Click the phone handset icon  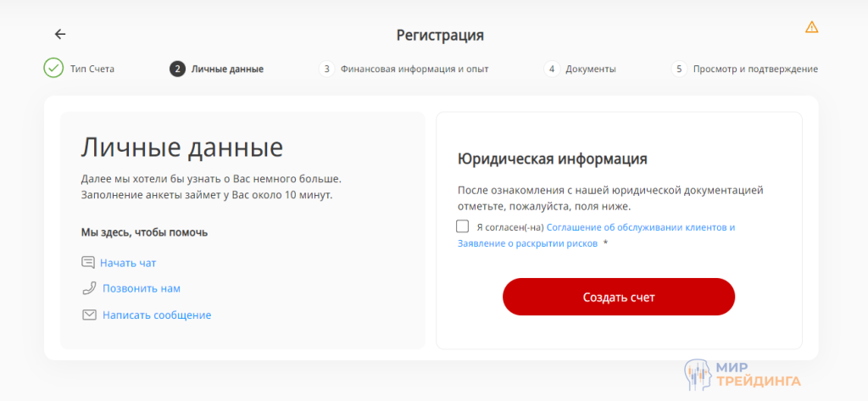tap(88, 288)
